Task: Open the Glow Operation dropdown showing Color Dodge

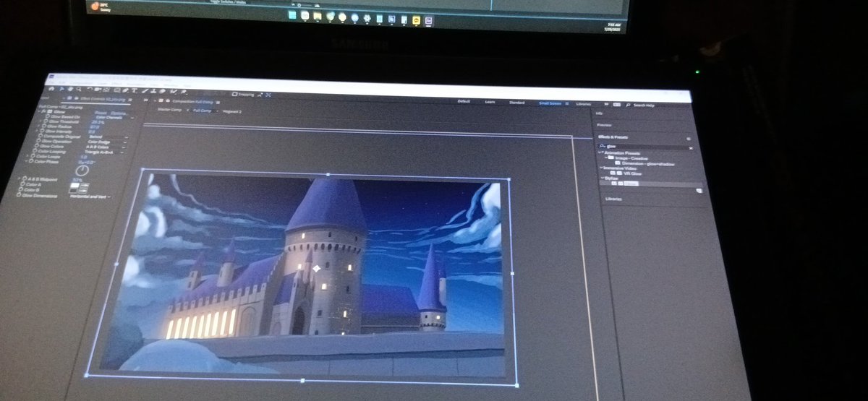Action: click(107, 142)
